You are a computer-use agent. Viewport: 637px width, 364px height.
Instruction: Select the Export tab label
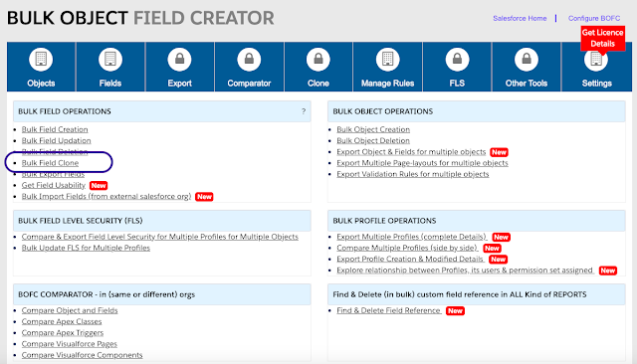click(x=179, y=84)
